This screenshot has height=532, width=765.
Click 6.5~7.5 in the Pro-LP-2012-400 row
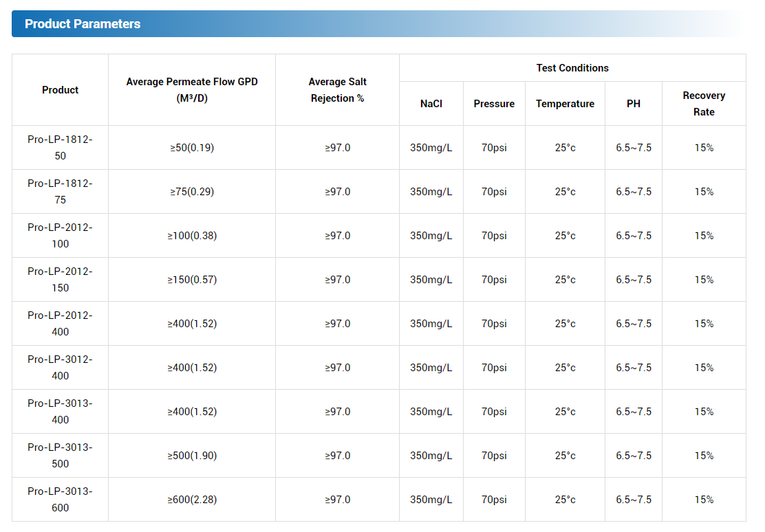[634, 323]
